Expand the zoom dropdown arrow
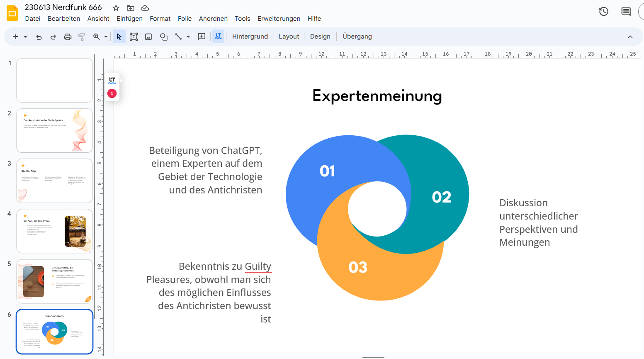644x359 pixels. point(106,37)
